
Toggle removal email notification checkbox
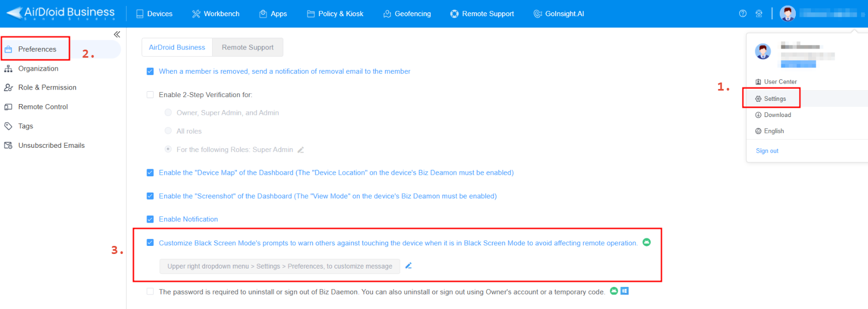pyautogui.click(x=150, y=71)
